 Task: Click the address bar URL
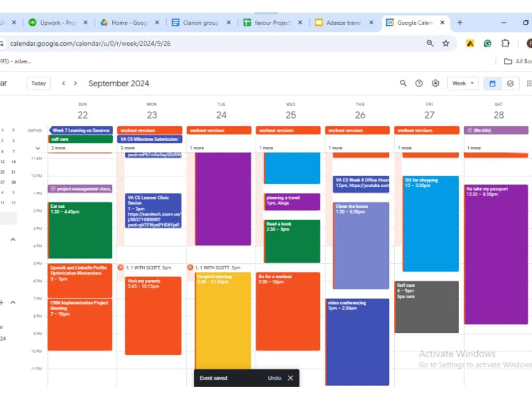[x=90, y=44]
